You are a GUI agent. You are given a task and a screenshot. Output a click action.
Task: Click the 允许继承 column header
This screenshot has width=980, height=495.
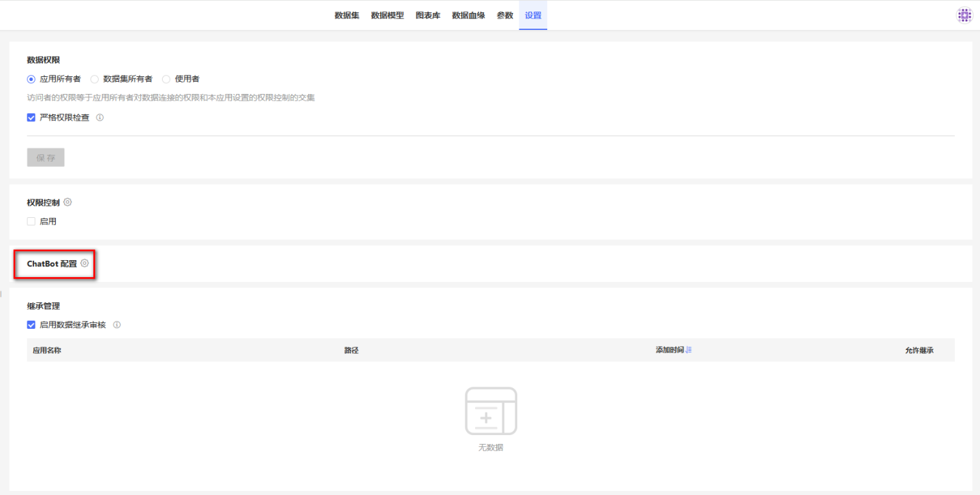click(x=919, y=350)
